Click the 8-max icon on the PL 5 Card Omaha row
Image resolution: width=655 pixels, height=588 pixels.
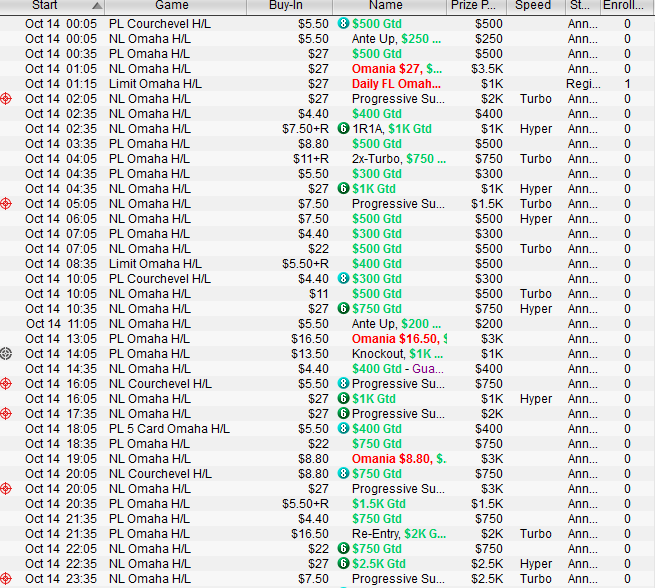point(343,428)
